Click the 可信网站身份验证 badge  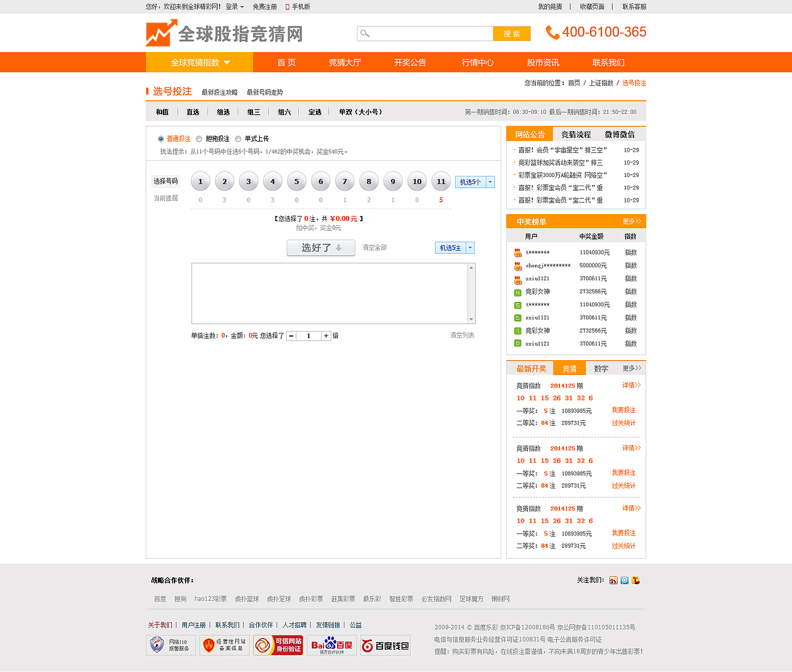[278, 645]
